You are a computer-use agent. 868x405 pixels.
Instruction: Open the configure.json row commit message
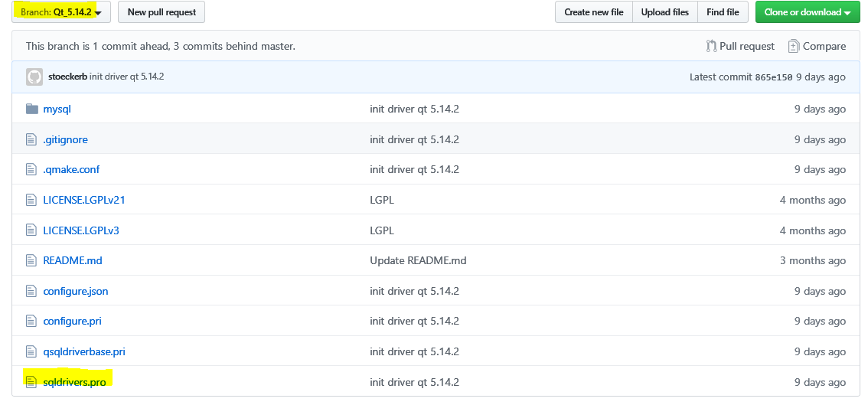point(414,291)
